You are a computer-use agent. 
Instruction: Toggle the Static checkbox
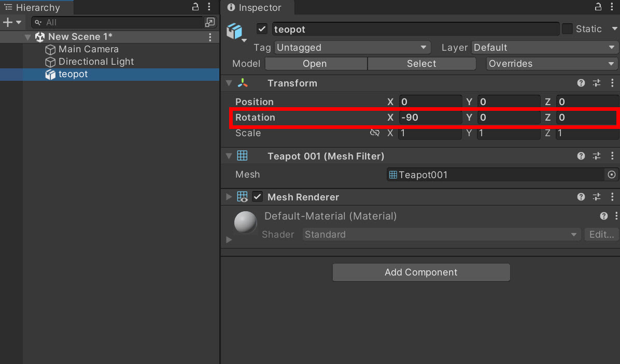pos(567,29)
